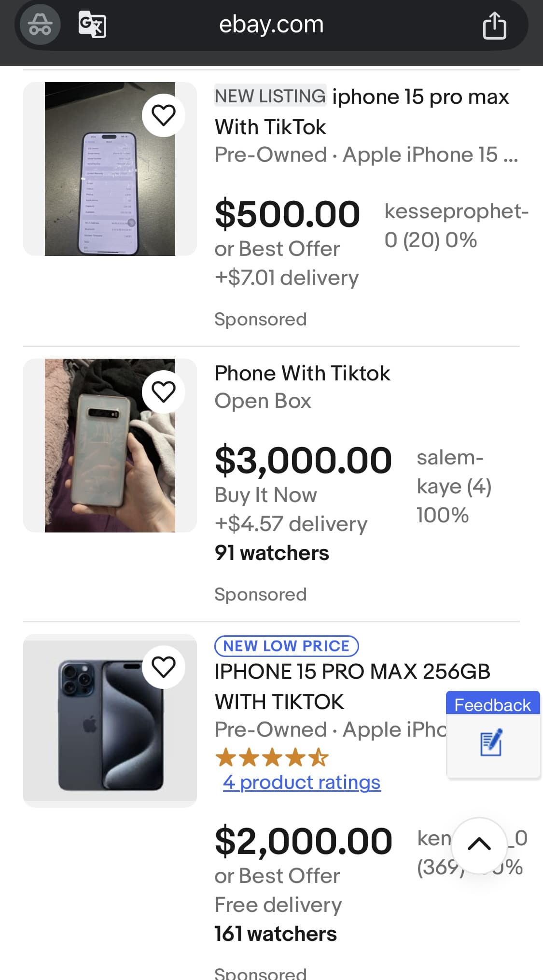
Task: Tap the share icon in address bar
Action: pyautogui.click(x=494, y=25)
